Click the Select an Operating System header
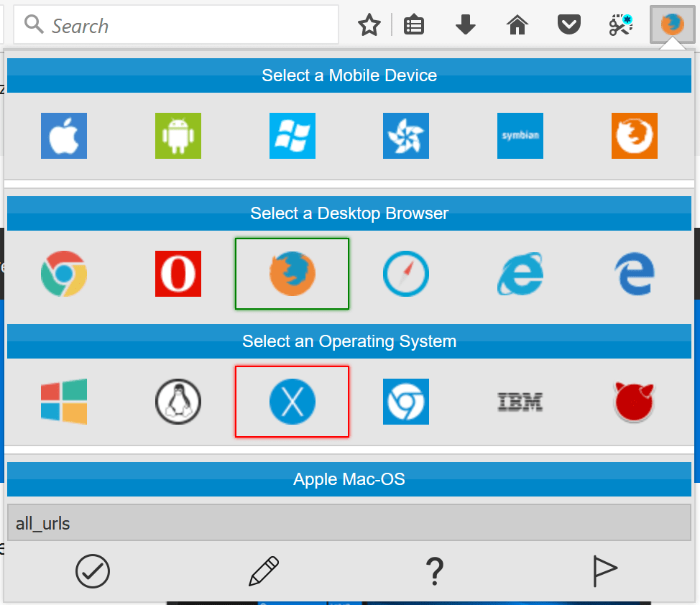 click(349, 341)
